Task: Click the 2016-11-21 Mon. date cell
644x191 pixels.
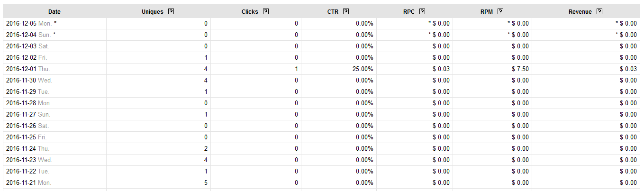Action: (x=28, y=182)
